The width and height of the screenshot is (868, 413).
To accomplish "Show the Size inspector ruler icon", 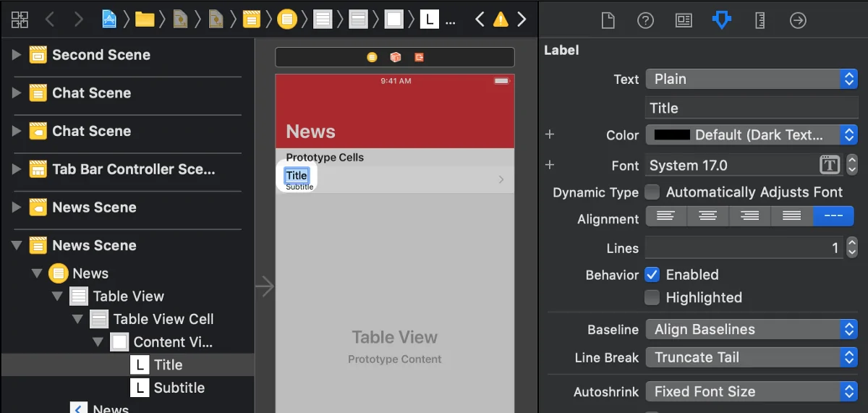I will 759,20.
